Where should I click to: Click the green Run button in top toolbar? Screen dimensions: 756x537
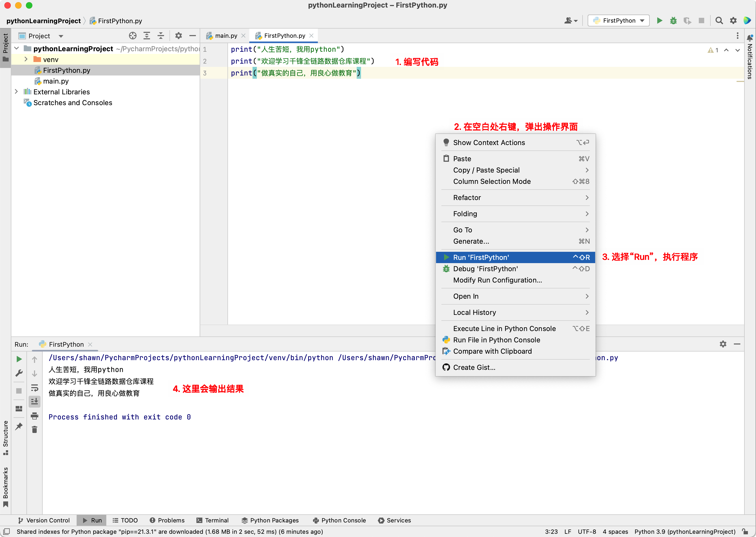[659, 20]
